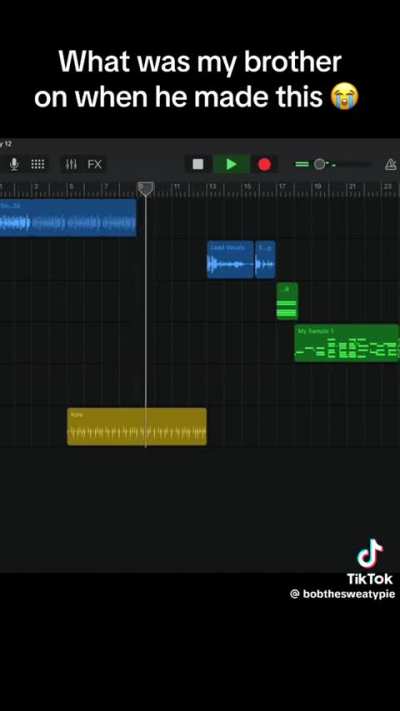Screen dimensions: 400x711
Task: Select the small green MIDI region
Action: [288, 301]
